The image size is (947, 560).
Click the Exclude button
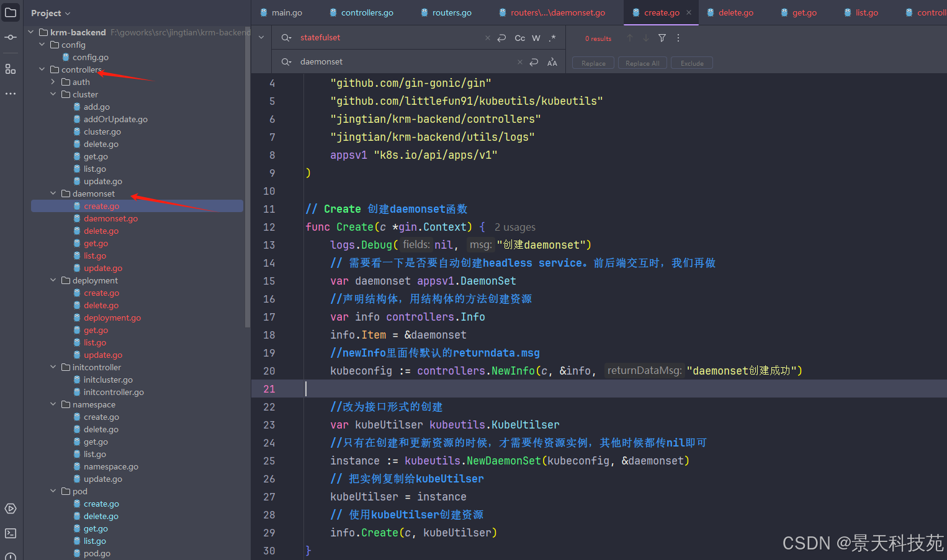click(692, 63)
